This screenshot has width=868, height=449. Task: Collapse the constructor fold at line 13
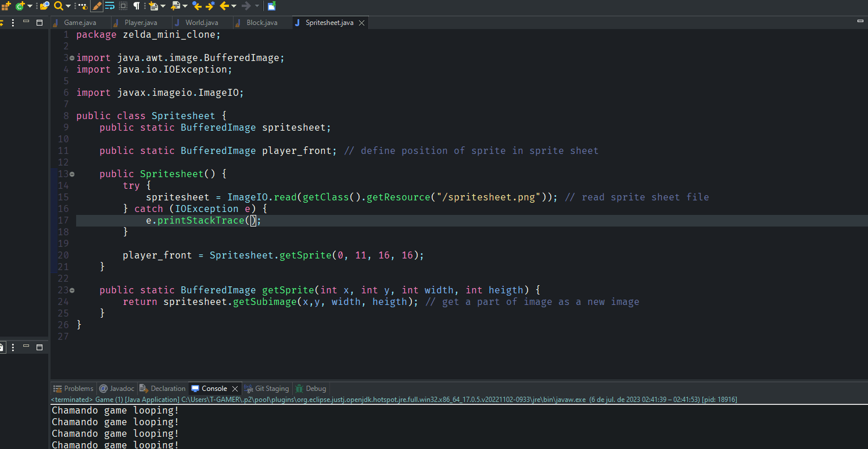click(x=72, y=174)
